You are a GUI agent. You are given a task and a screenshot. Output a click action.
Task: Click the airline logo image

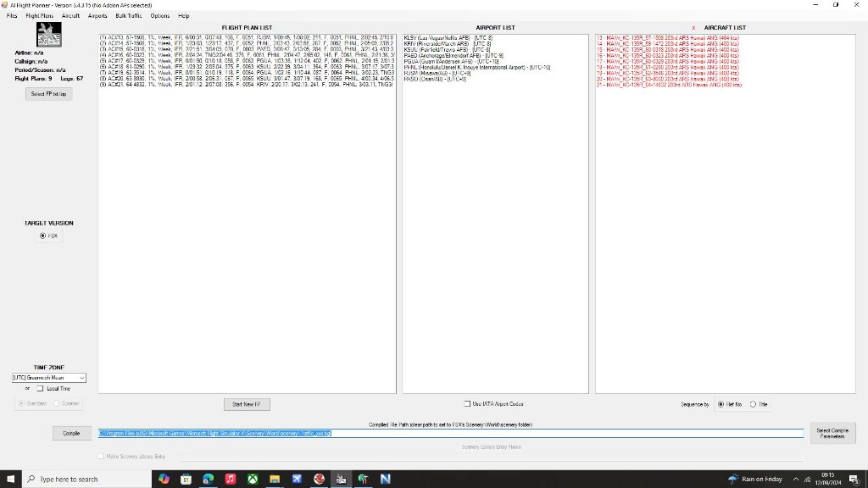(48, 35)
